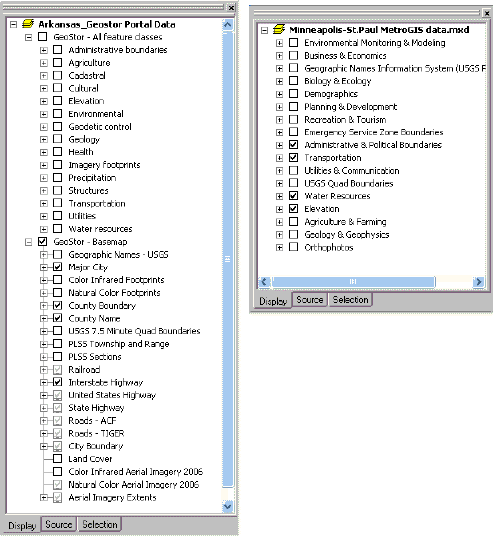The image size is (493, 536).
Task: Select Natural Color Aerial Imagery 2006 name
Action: [x=134, y=484]
